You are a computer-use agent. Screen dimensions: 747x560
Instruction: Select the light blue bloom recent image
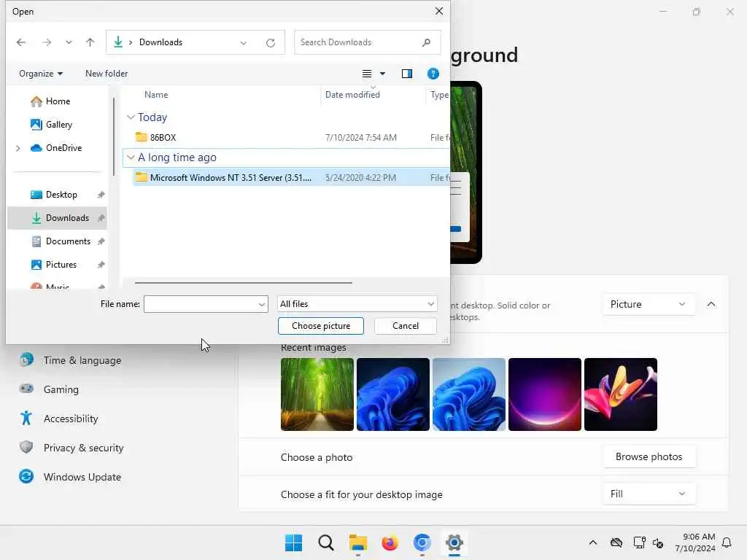[x=469, y=394]
